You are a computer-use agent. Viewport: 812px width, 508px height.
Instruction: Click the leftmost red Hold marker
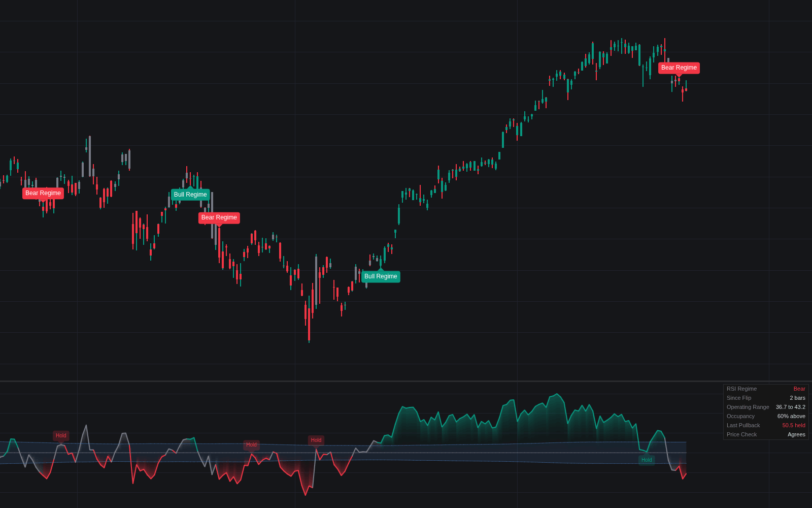point(61,435)
